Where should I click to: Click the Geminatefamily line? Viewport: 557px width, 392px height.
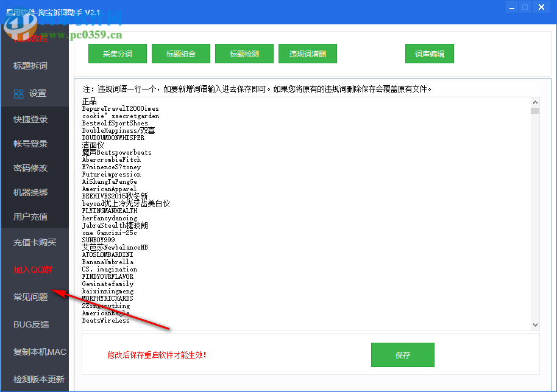(108, 284)
